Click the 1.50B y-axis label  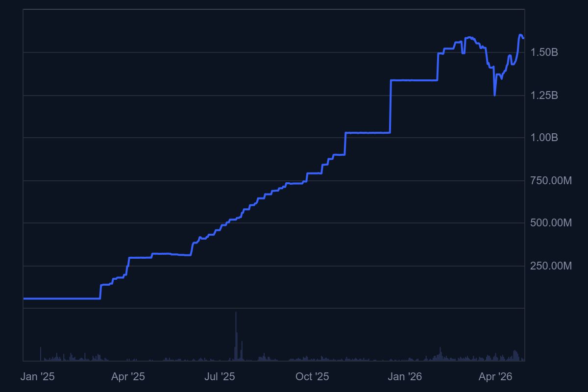coord(544,52)
